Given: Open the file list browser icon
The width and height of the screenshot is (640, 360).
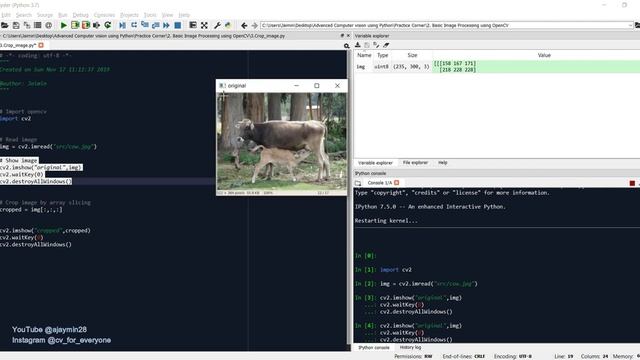Looking at the screenshot, I should tap(38, 25).
